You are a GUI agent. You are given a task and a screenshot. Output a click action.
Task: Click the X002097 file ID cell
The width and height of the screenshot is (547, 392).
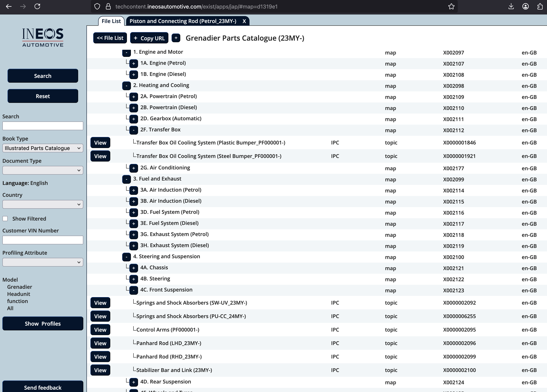tap(453, 53)
